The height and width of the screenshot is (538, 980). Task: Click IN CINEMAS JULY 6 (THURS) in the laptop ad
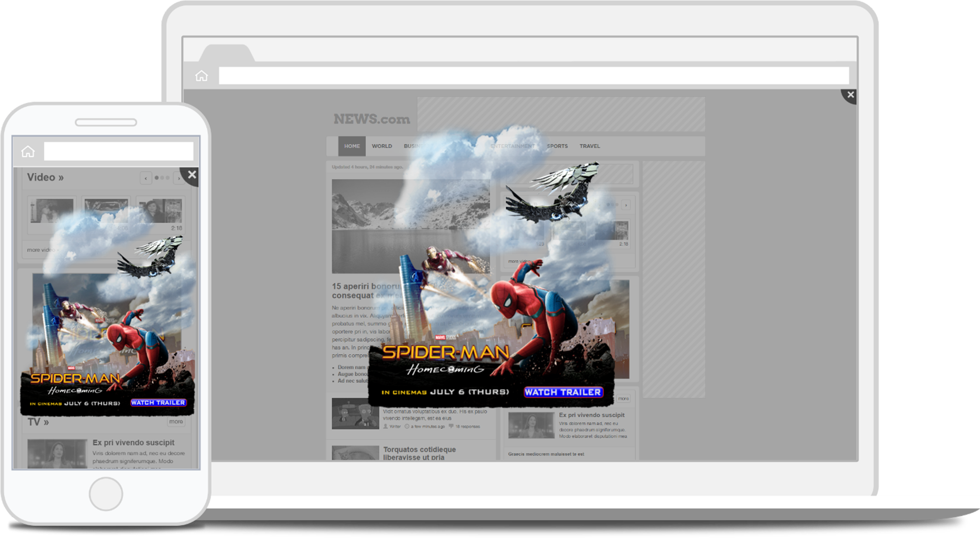tap(445, 392)
